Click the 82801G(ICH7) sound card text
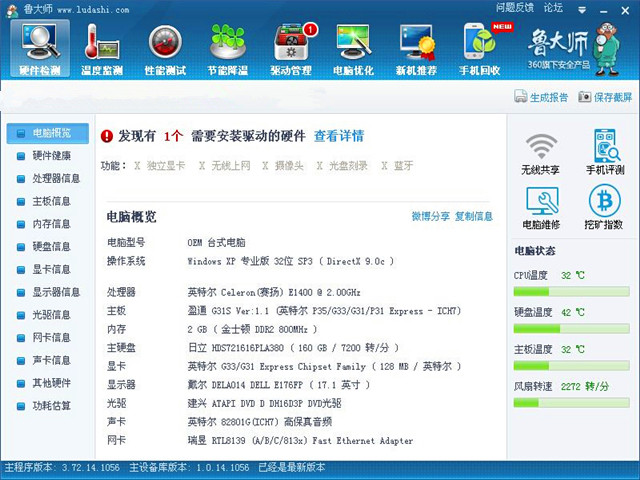 [260, 422]
